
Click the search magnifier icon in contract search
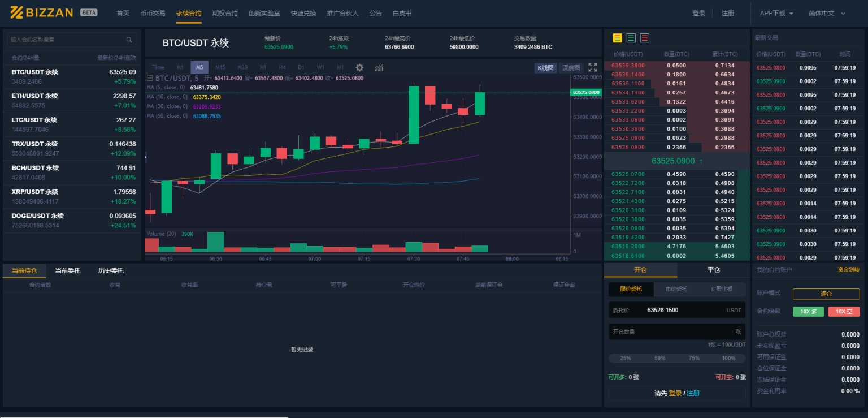click(x=129, y=40)
